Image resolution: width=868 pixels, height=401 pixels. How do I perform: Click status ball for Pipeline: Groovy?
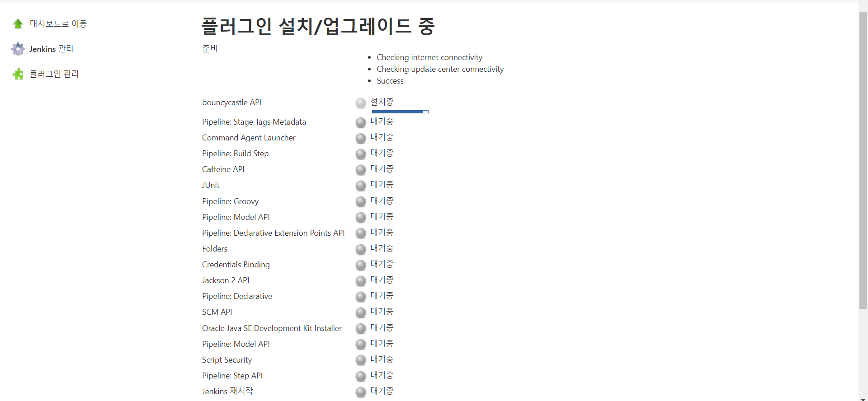pos(361,201)
